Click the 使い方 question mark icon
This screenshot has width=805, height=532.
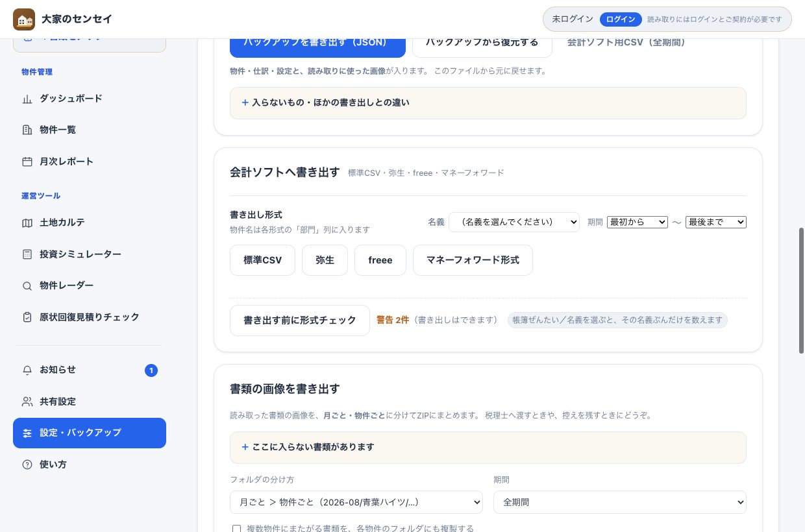click(x=27, y=465)
